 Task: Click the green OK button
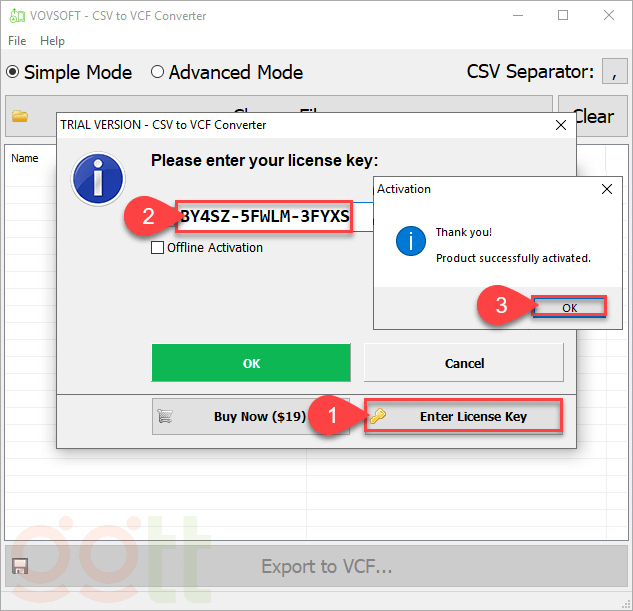(x=251, y=363)
